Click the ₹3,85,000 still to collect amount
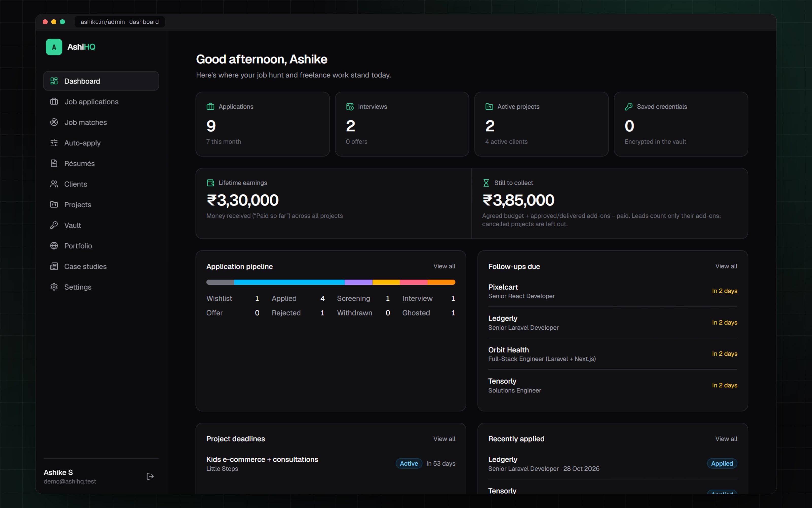 [x=518, y=200]
